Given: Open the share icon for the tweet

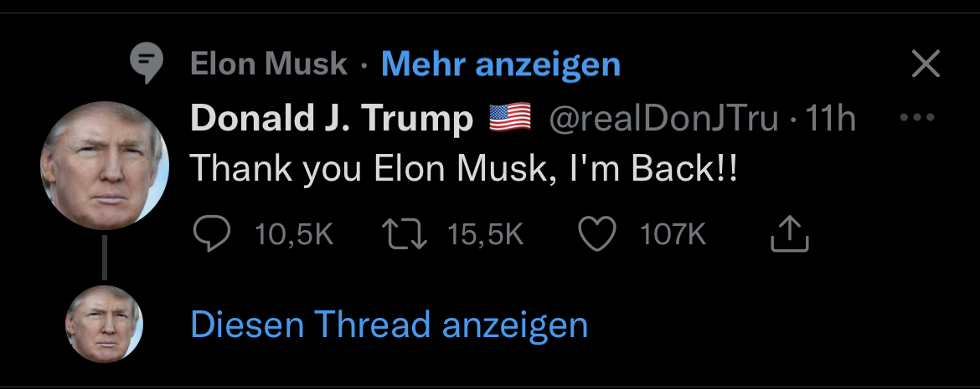Looking at the screenshot, I should [x=789, y=234].
